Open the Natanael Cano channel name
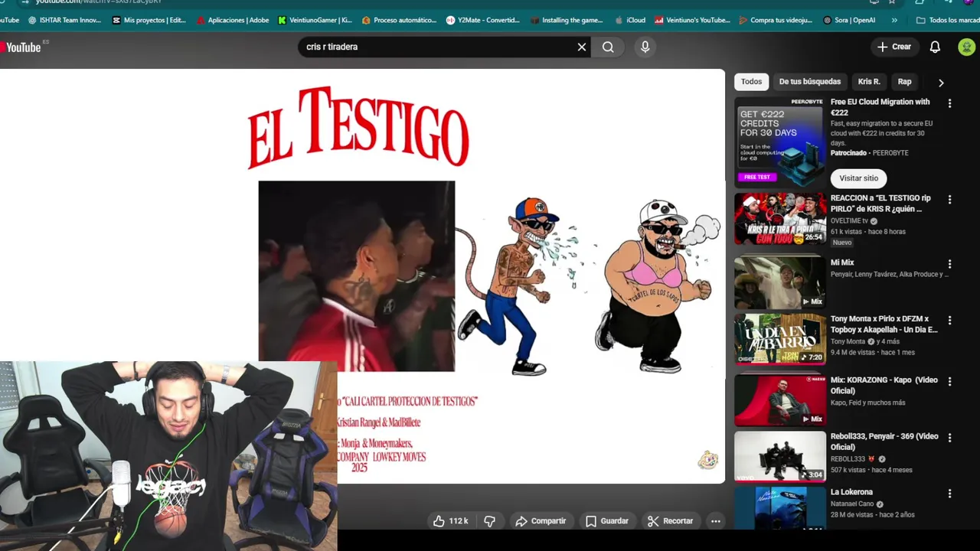 [x=852, y=504]
